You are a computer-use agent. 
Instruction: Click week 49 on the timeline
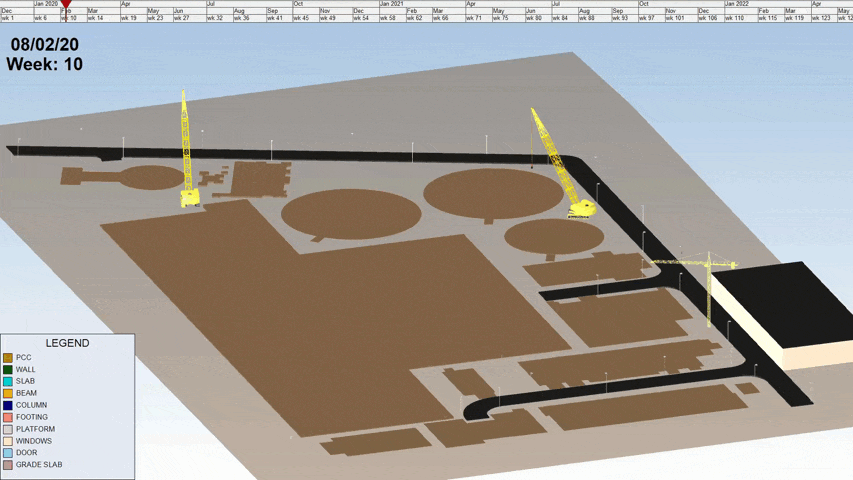[328, 18]
